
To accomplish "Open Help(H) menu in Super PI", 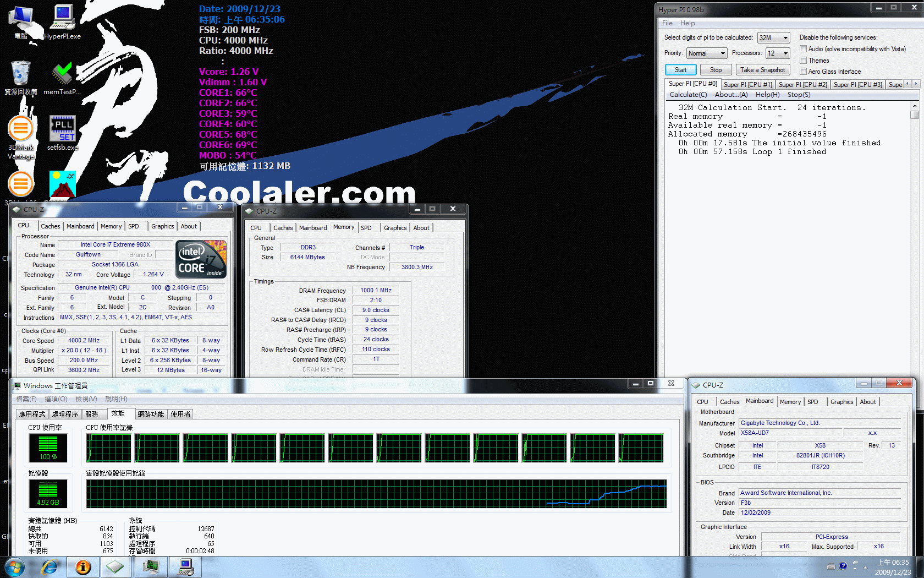I will coord(767,95).
